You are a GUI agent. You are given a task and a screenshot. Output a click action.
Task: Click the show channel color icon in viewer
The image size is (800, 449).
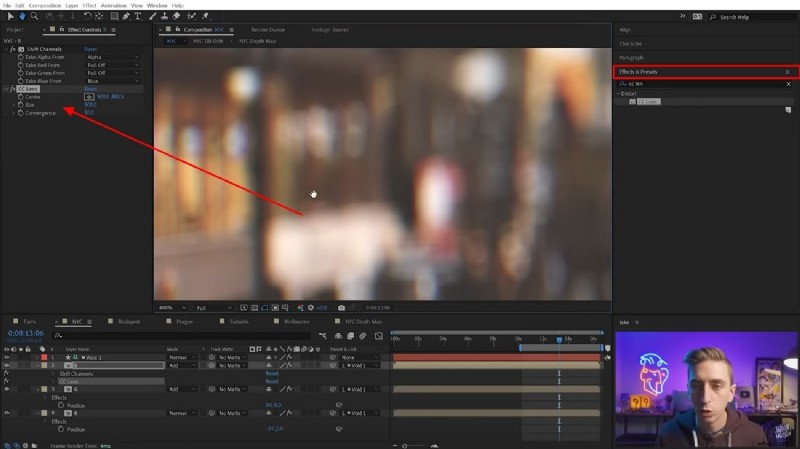click(301, 308)
